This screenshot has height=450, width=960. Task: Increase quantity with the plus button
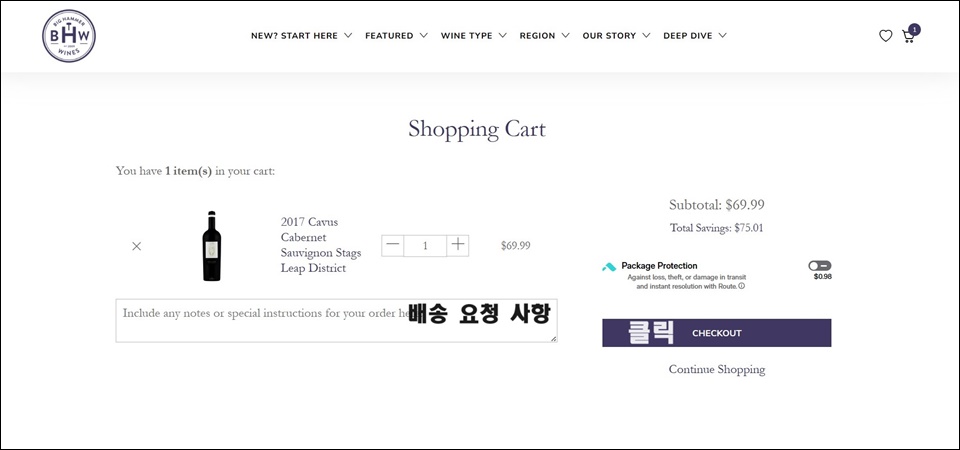(457, 246)
